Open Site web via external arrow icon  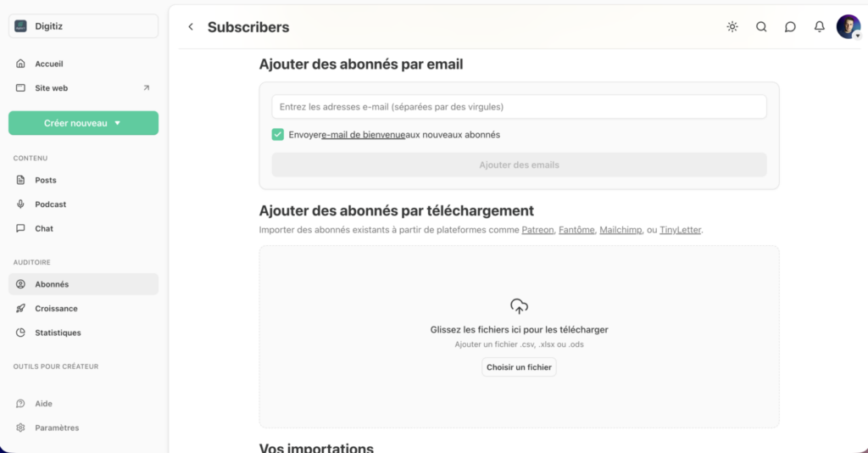point(146,88)
